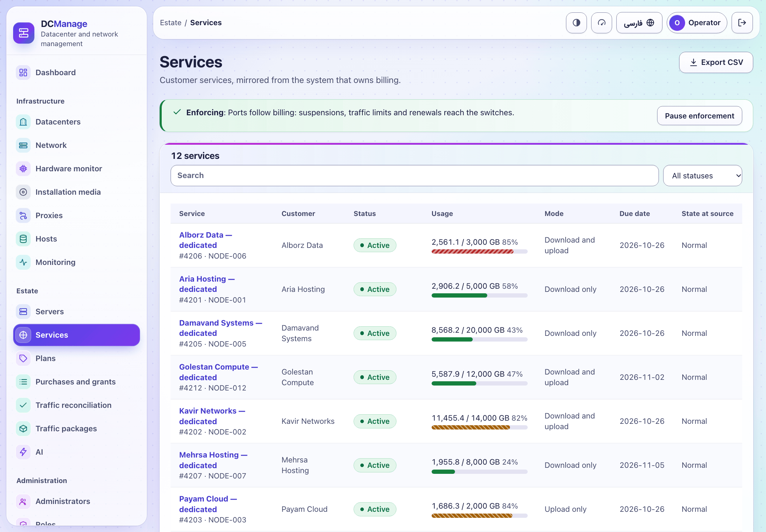Screen dimensions: 766x532
Task: Click the Golestan Compute due date 2026-11-02
Action: [x=642, y=377]
